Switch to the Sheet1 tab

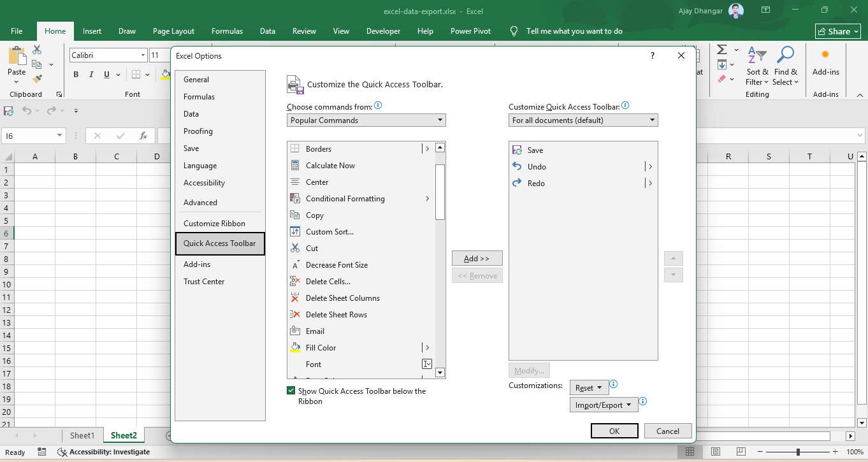point(82,435)
